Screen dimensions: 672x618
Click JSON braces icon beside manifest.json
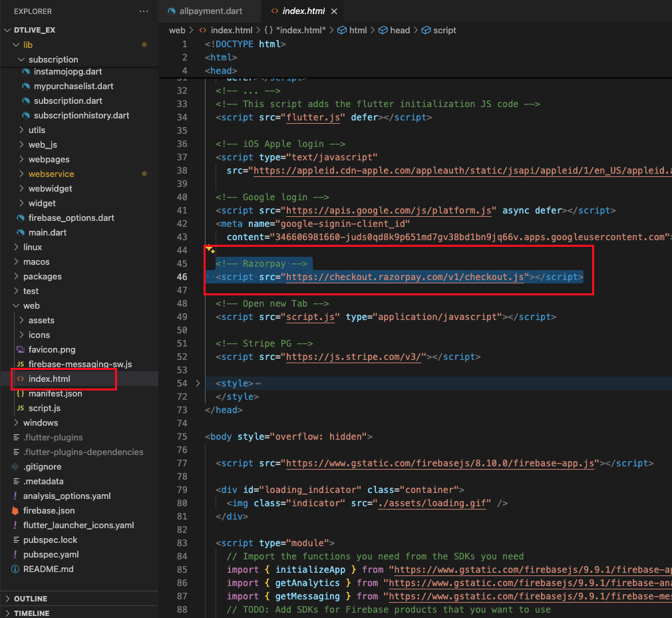[x=21, y=393]
